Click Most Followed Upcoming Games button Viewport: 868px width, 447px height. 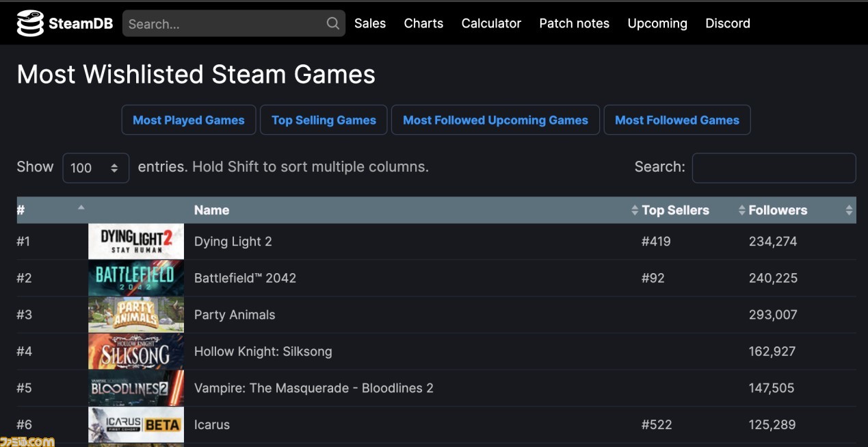tap(495, 120)
